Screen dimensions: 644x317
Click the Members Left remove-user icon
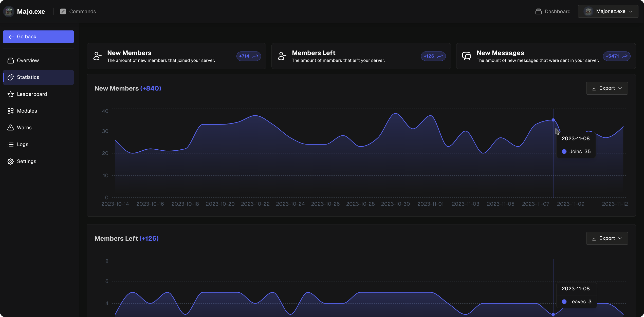pos(282,56)
